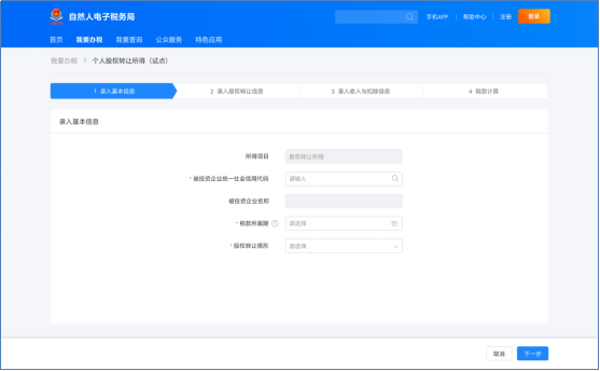Viewport: 600px width, 371px height.
Task: Go to 公众服务 menu
Action: coord(169,40)
